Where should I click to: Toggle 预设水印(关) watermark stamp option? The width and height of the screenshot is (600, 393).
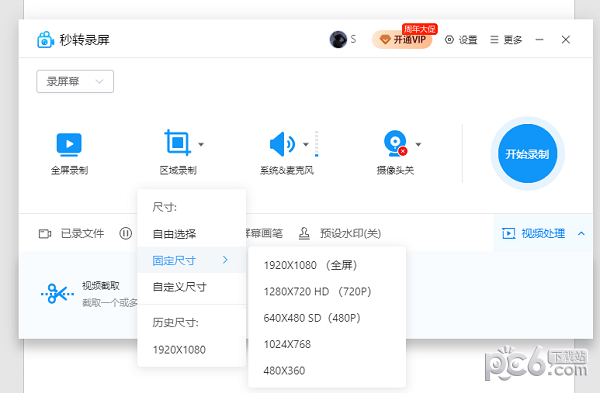340,233
